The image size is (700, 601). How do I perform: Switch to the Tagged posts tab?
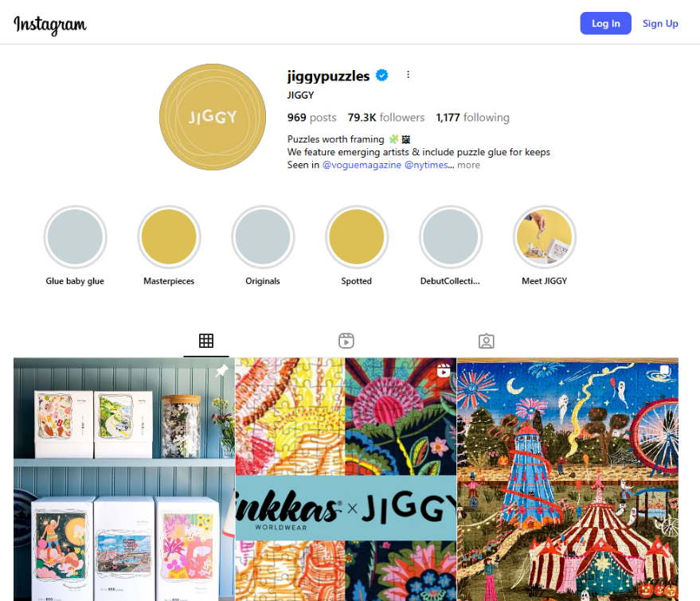tap(486, 341)
